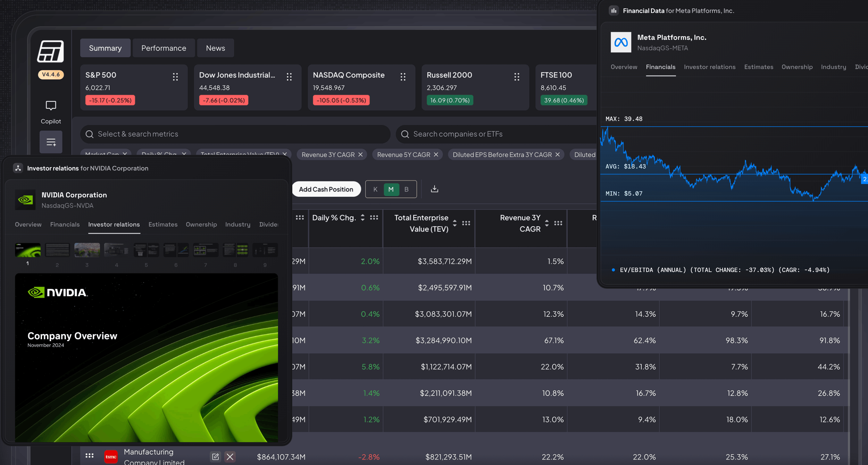Viewport: 868px width, 465px height.
Task: Click search icon in metrics field
Action: click(x=90, y=134)
